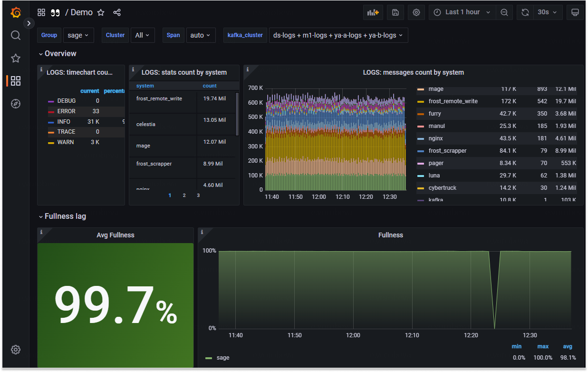This screenshot has width=588, height=372.
Task: Open the Group variable dropdown set to sage
Action: [x=78, y=35]
